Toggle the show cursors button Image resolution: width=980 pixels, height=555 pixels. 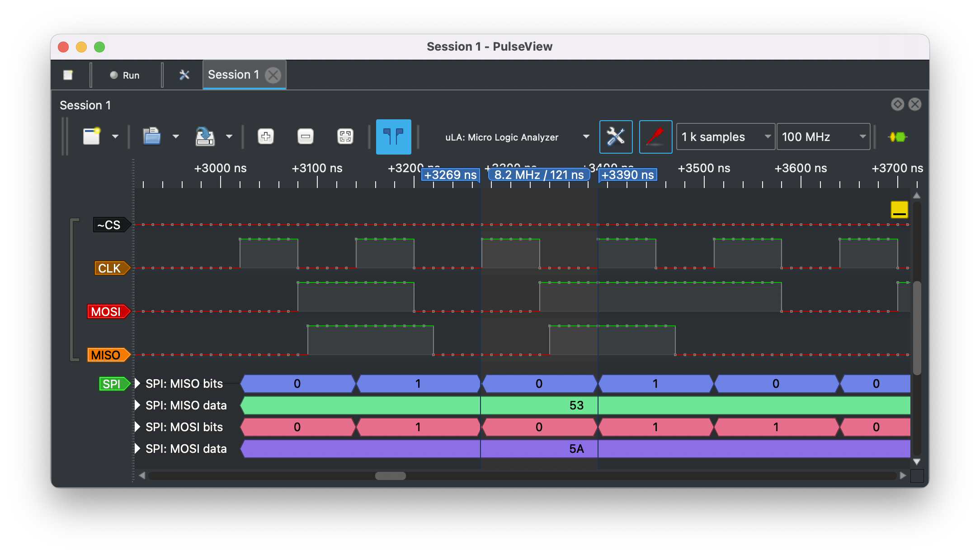point(393,136)
